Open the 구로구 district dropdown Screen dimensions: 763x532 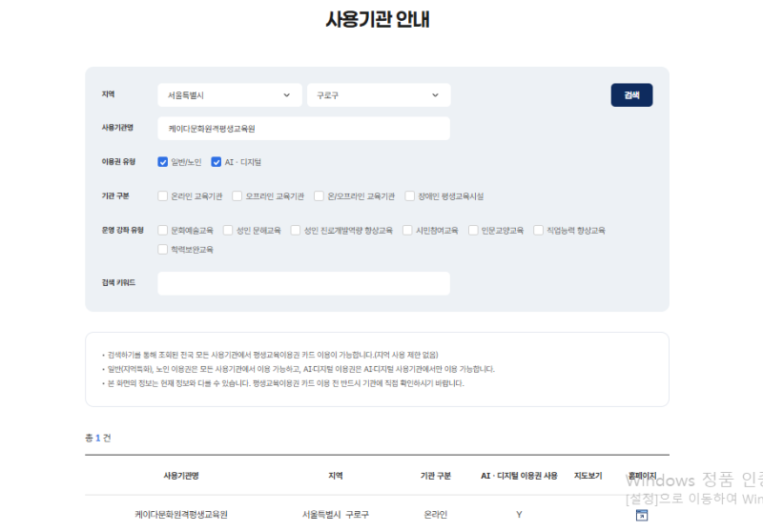(379, 95)
